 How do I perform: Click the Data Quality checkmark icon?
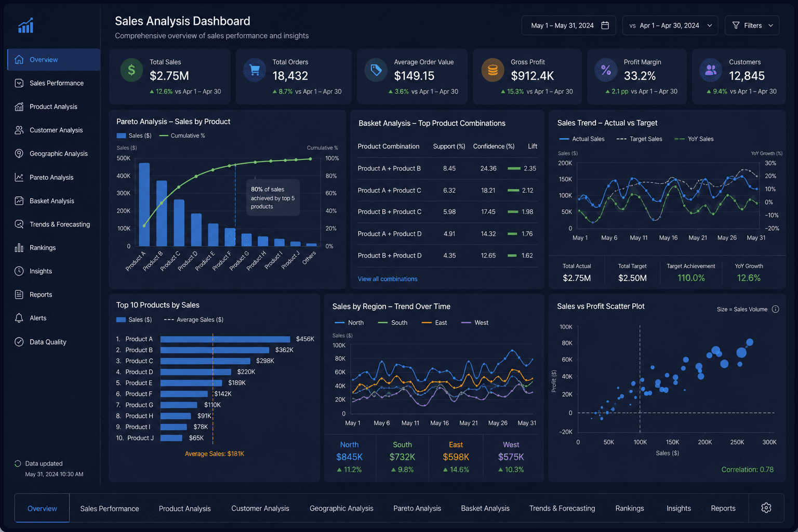[19, 342]
